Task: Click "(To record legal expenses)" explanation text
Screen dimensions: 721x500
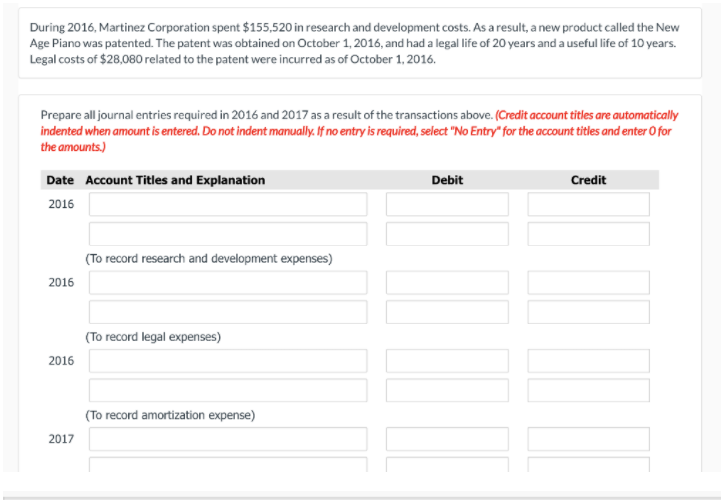Action: [153, 337]
